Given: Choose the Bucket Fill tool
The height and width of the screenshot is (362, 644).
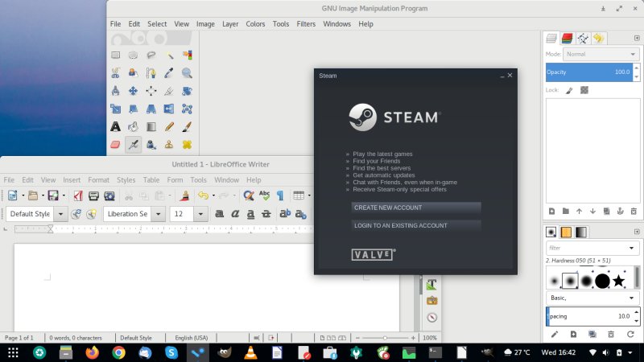Looking at the screenshot, I should 133,126.
